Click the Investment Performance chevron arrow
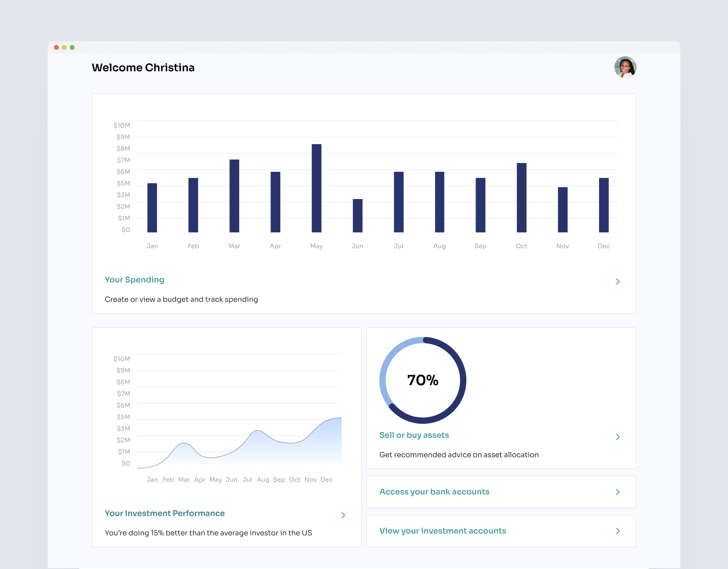 click(343, 515)
